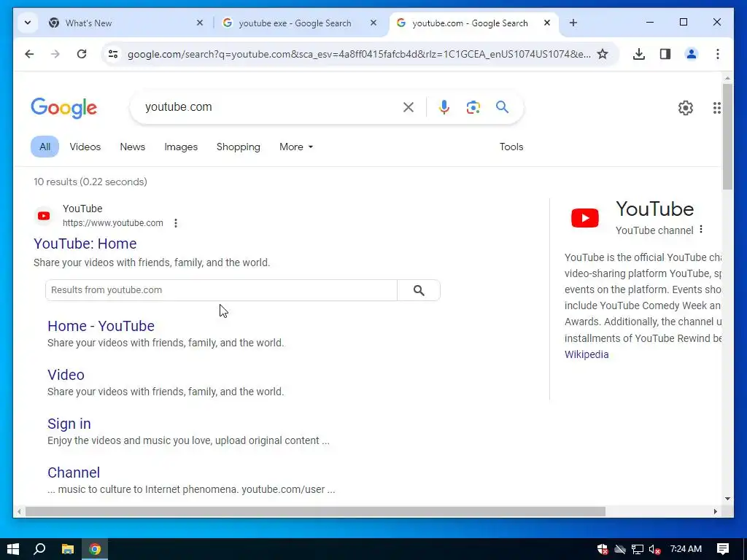This screenshot has width=747, height=560.
Task: Search by image with Google Lens
Action: [473, 107]
